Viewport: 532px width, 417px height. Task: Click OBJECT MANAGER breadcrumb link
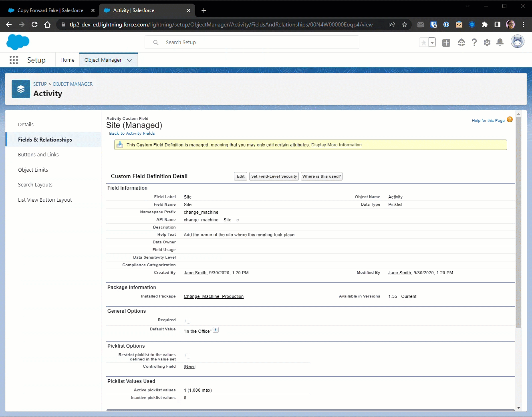click(x=73, y=84)
